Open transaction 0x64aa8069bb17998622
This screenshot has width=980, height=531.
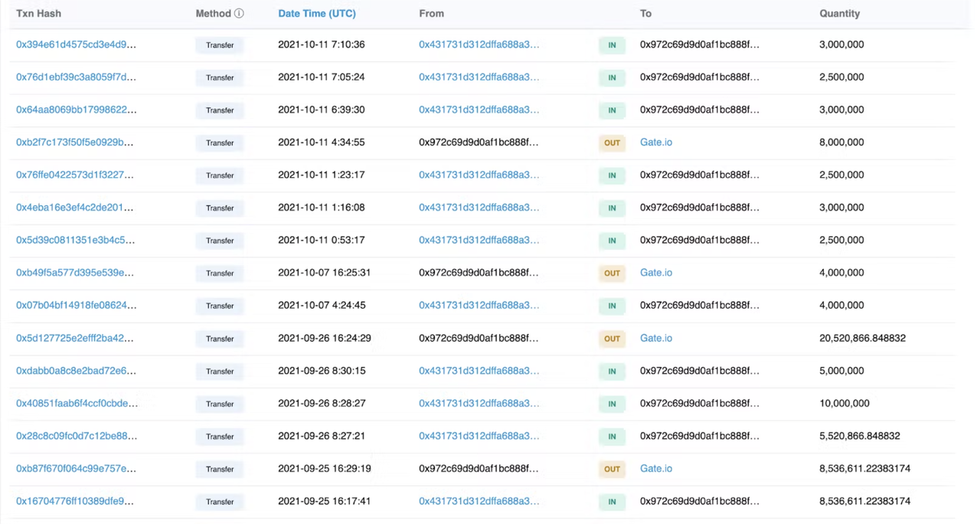pos(77,110)
